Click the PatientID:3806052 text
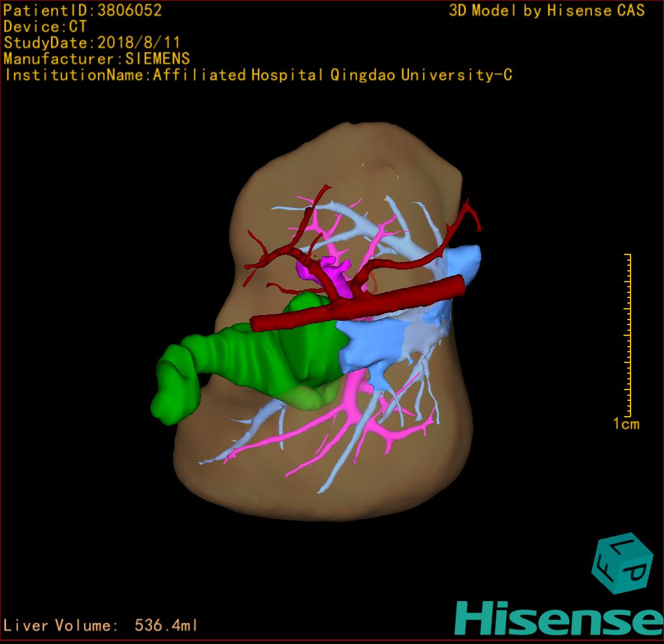This screenshot has width=664, height=644. (83, 11)
